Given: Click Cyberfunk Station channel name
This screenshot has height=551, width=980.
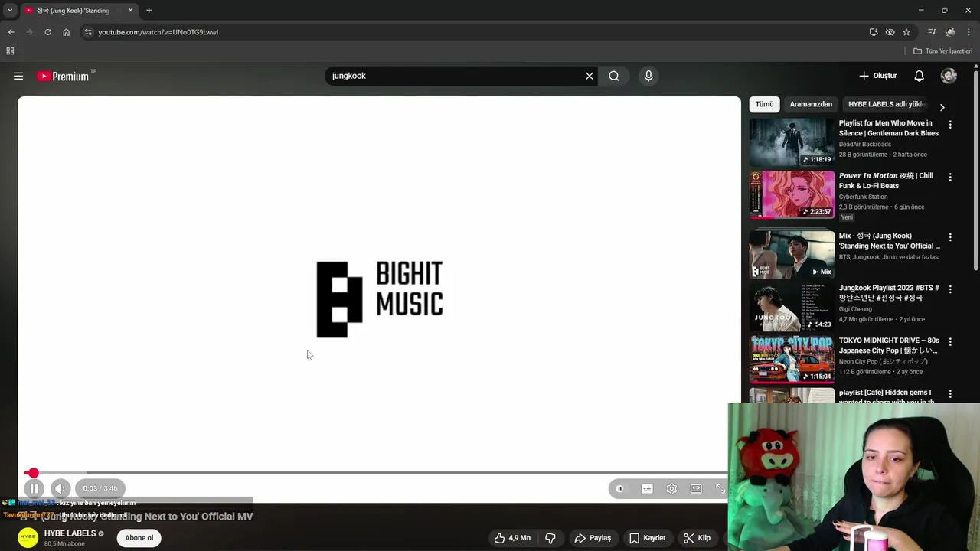Looking at the screenshot, I should click(863, 197).
